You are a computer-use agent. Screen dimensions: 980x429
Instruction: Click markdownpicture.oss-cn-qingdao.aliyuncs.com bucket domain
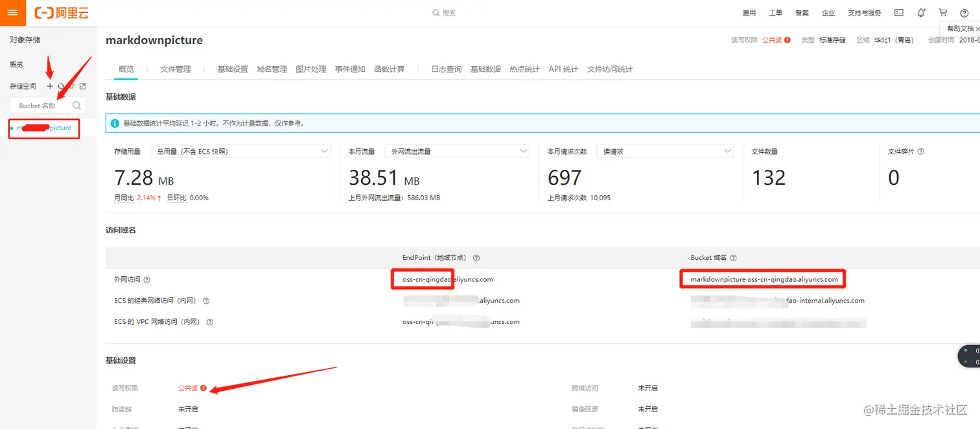[764, 279]
